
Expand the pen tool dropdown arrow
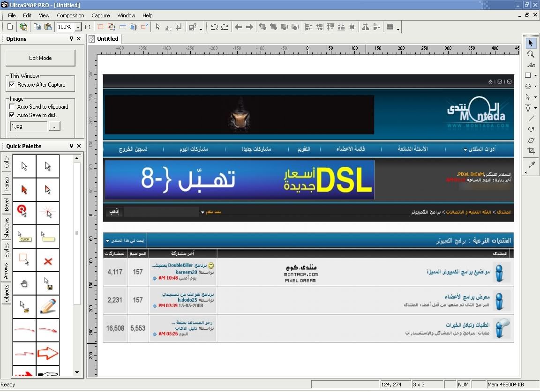pyautogui.click(x=535, y=108)
